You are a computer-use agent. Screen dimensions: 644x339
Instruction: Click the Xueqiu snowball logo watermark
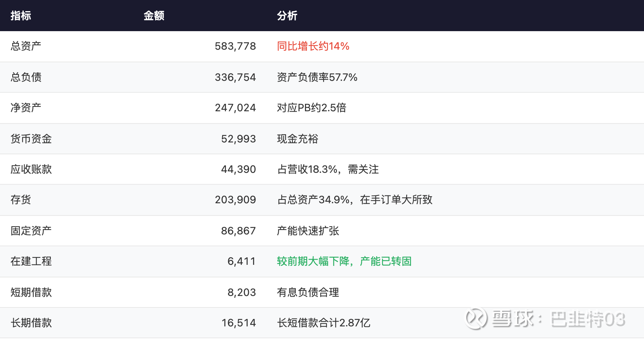(476, 318)
